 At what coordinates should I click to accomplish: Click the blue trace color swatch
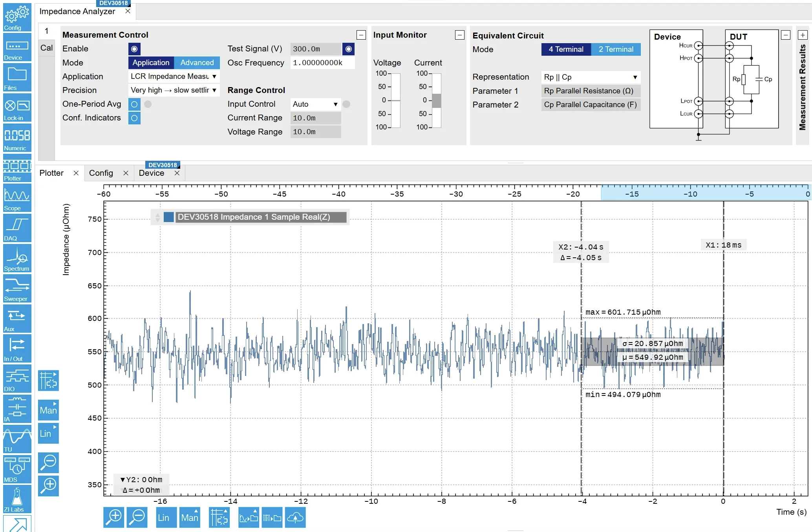[x=169, y=217]
